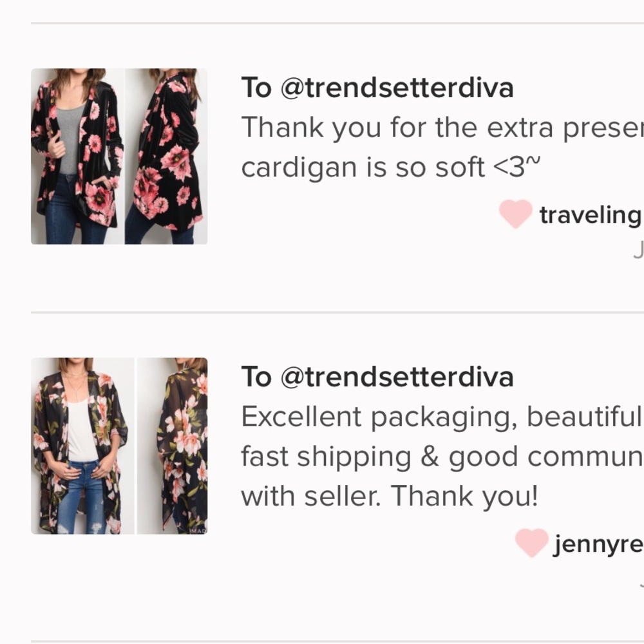
Task: Select the 'with seller. Thank you!' line
Action: (389, 496)
